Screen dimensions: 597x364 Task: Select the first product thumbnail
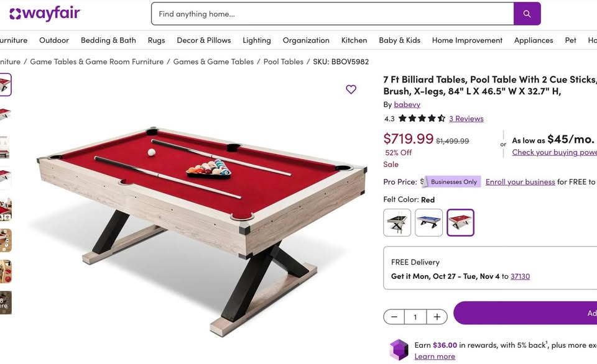coord(5,84)
